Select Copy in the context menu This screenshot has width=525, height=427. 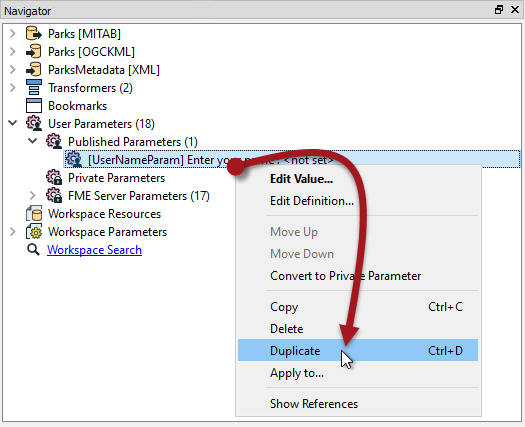tap(358, 307)
